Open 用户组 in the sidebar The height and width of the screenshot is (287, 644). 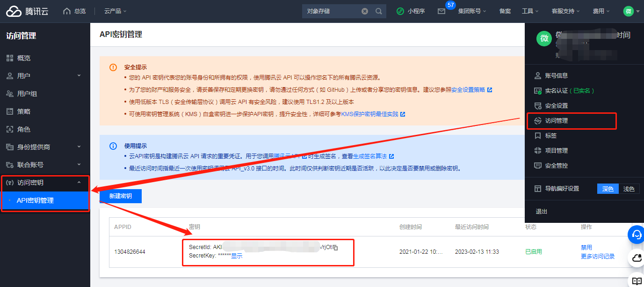[x=45, y=94]
